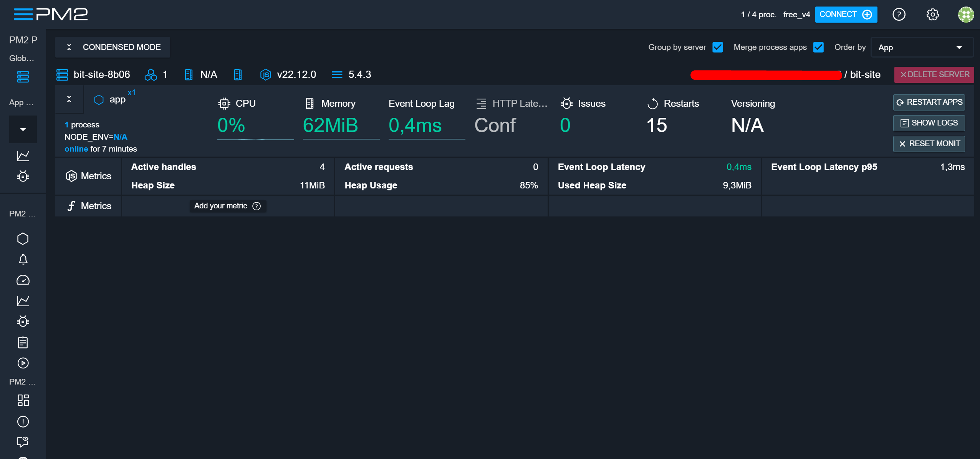Open the play circle icon in sidebar
Screen dimensions: 980x459
click(23, 363)
